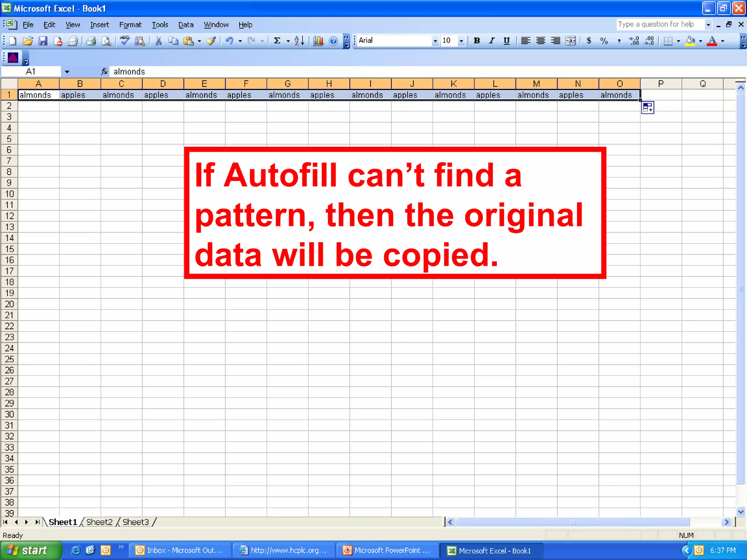The height and width of the screenshot is (560, 747).
Task: Cut selection with the scissors icon
Action: (x=158, y=41)
